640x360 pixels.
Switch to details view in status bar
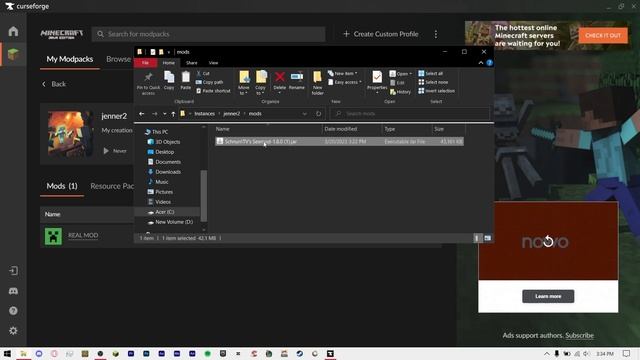click(x=477, y=238)
